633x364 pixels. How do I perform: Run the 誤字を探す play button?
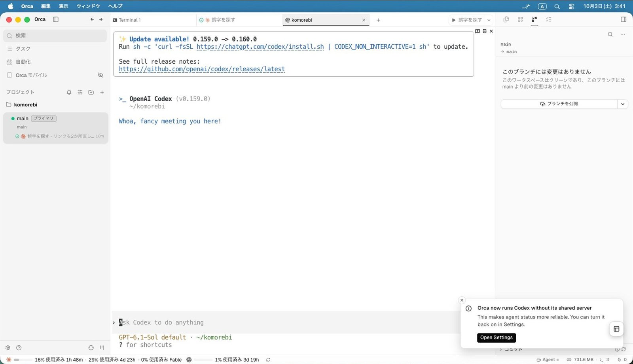(x=467, y=20)
